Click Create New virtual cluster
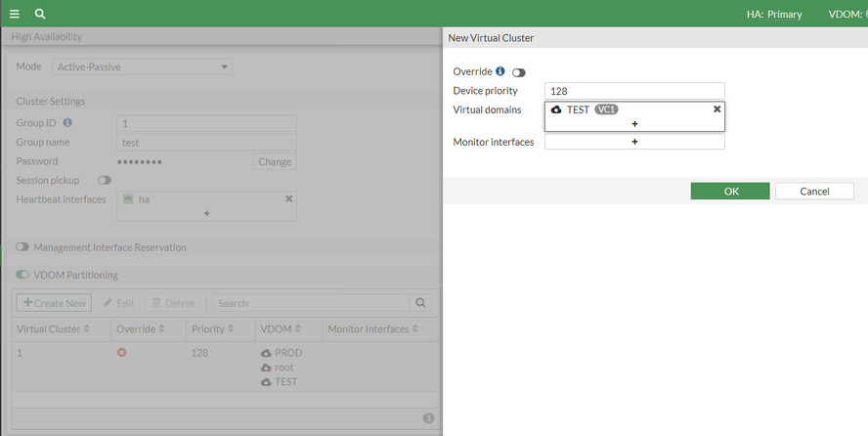The width and height of the screenshot is (868, 436). [x=55, y=303]
